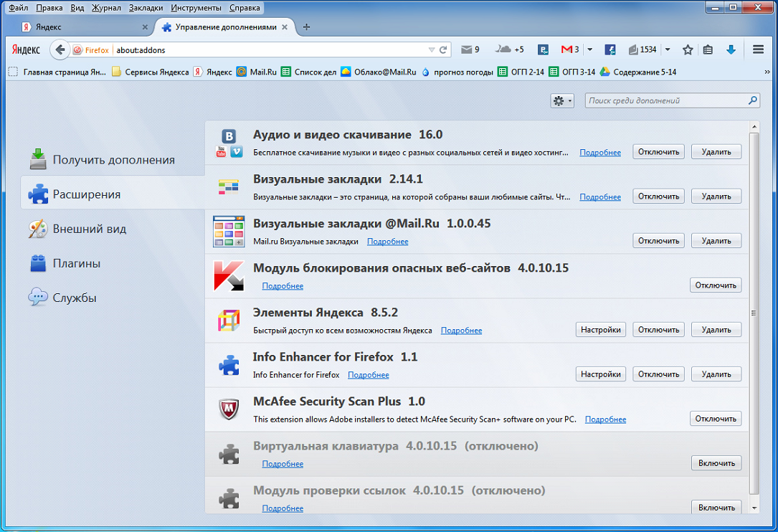Click the Kaspersky extension icon
This screenshot has width=778, height=532.
point(229,276)
